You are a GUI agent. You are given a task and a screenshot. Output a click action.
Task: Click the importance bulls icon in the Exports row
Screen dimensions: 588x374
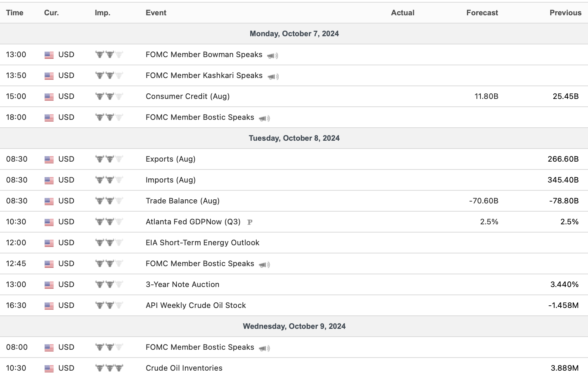[109, 159]
